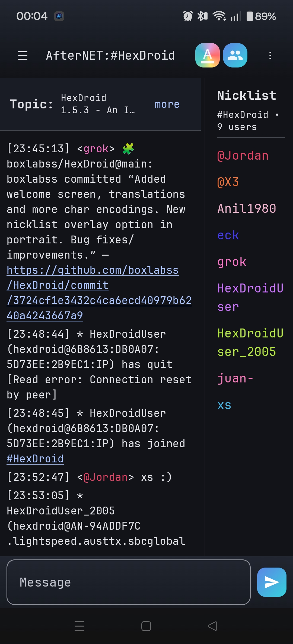
Task: Tap the colorful AfterNET server avatar
Action: pos(208,55)
